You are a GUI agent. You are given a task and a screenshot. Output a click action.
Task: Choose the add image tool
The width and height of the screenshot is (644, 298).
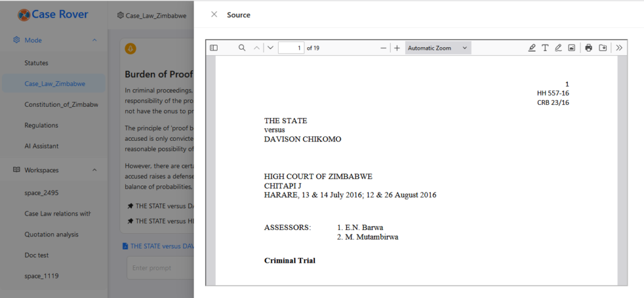point(572,48)
